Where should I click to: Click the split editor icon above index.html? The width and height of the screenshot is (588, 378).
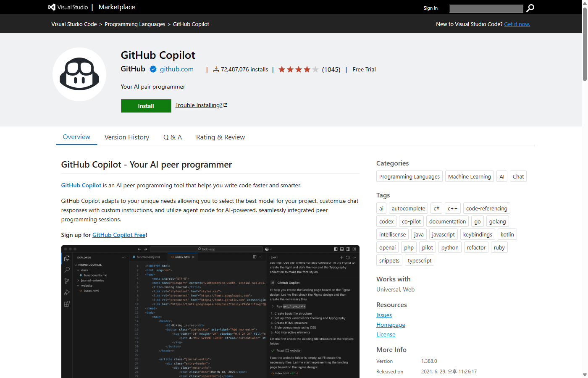click(x=255, y=256)
